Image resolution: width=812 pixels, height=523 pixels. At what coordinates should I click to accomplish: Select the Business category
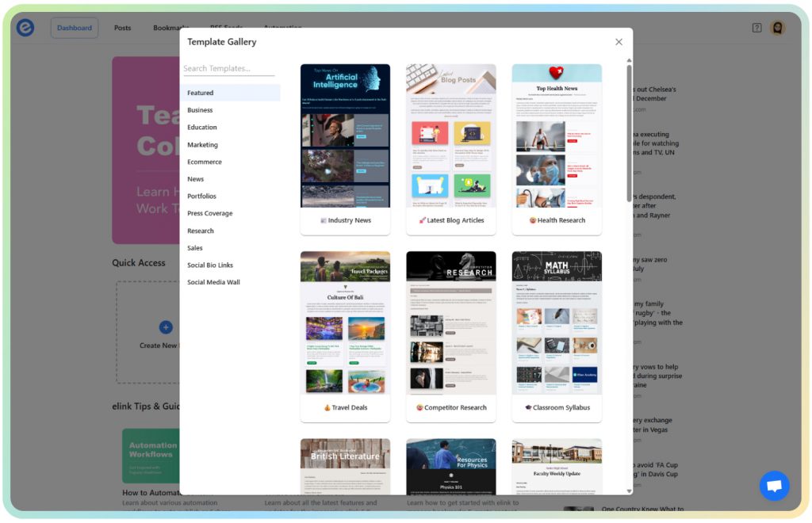pos(200,110)
